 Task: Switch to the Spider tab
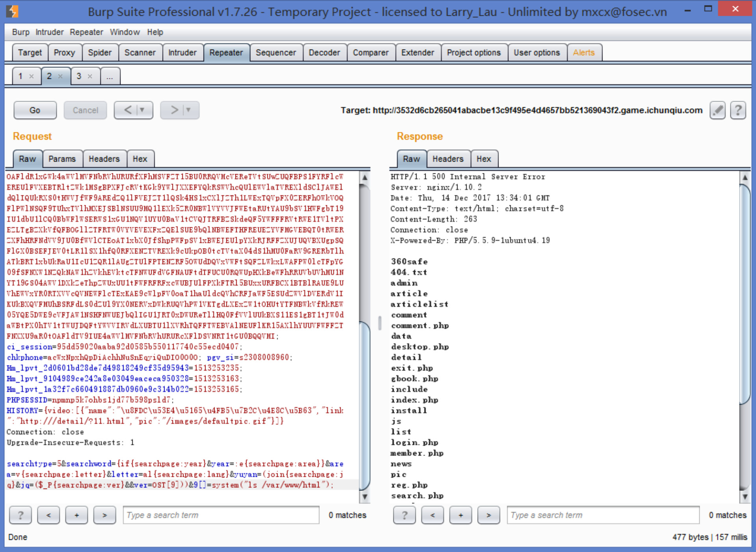pyautogui.click(x=100, y=53)
